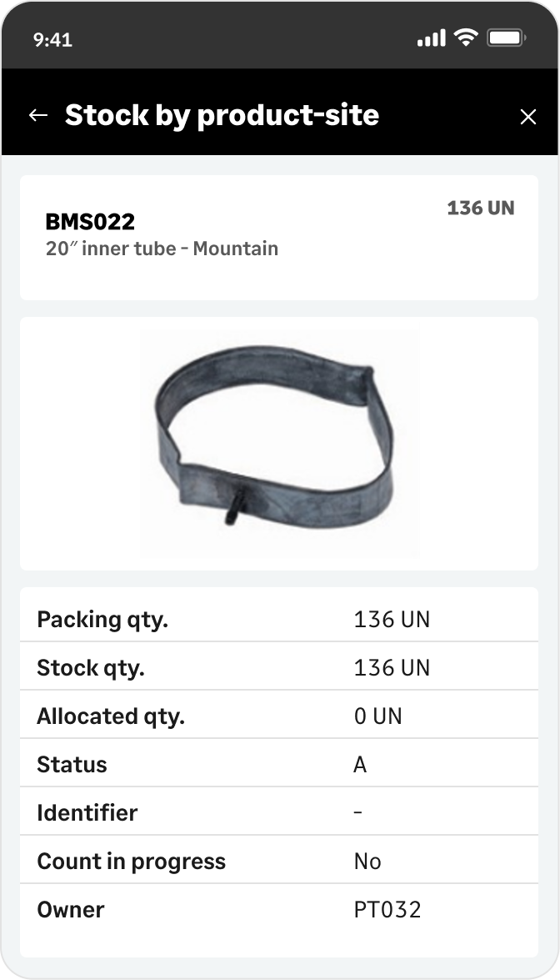Select the Status row showing A
Screen dimensions: 560x980
[x=279, y=764]
